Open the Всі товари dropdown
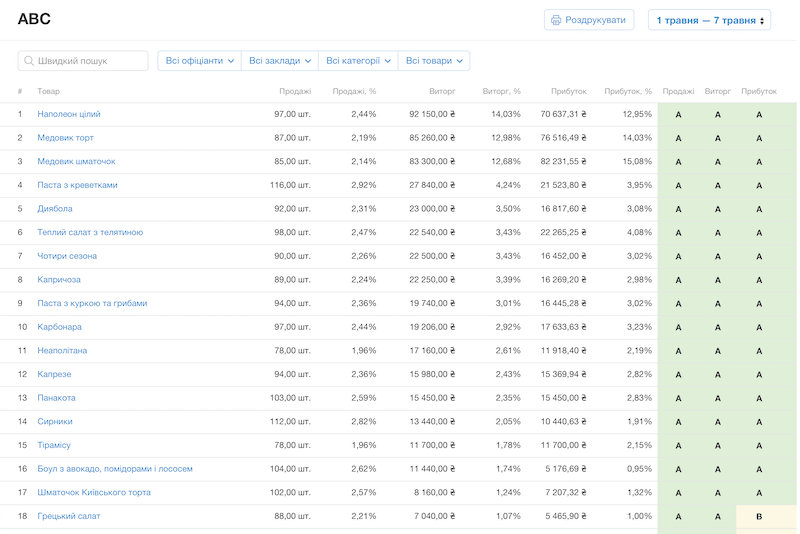Viewport: 800px width, 534px height. [x=433, y=61]
